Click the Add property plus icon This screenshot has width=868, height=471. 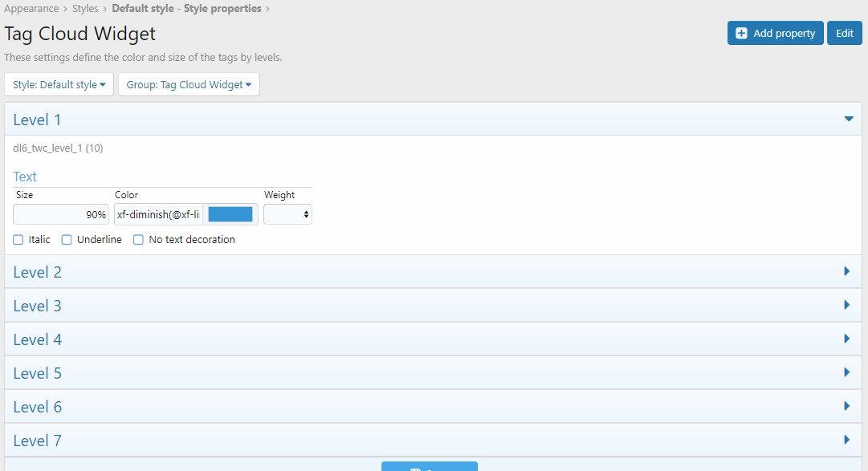[x=741, y=33]
